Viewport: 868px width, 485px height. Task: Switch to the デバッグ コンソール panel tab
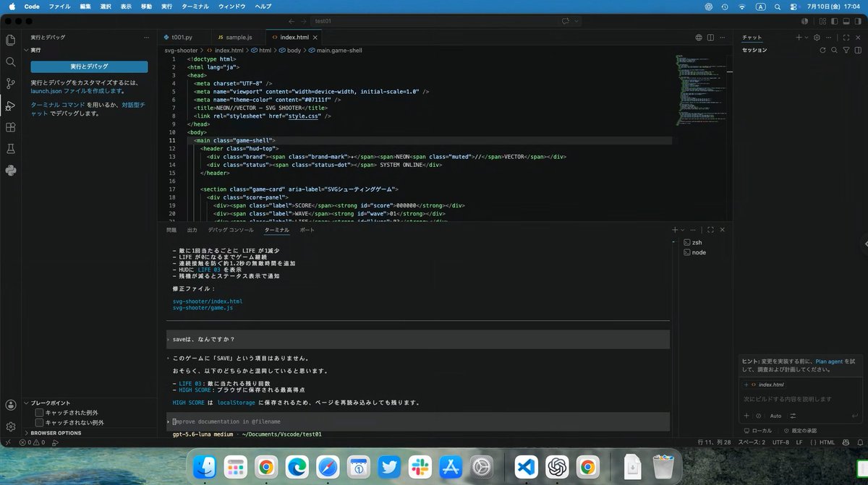(231, 230)
